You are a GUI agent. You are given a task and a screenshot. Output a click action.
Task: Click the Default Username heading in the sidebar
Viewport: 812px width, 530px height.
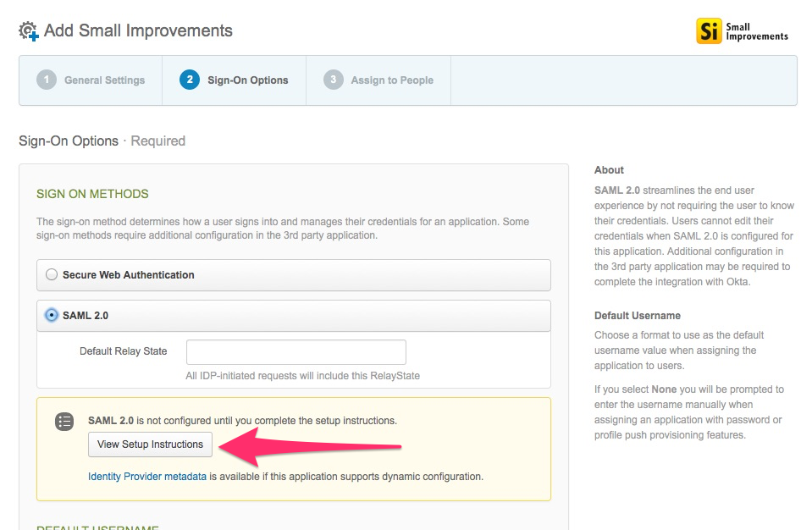[637, 316]
